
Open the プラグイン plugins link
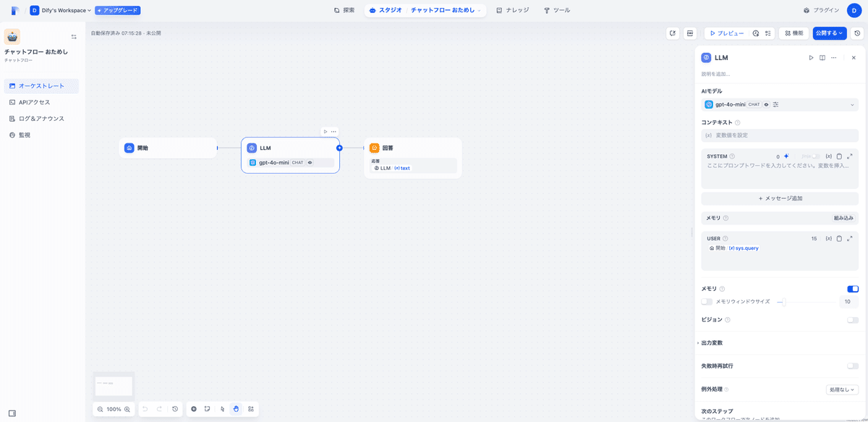(x=821, y=10)
